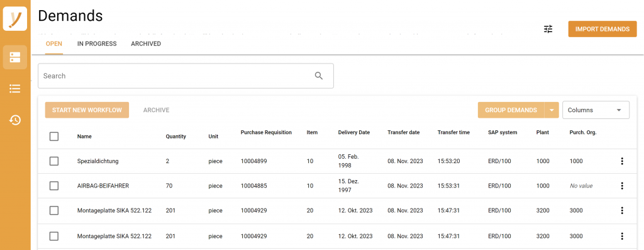
Task: Check the Spezialdichtung row checkbox
Action: coord(54,161)
